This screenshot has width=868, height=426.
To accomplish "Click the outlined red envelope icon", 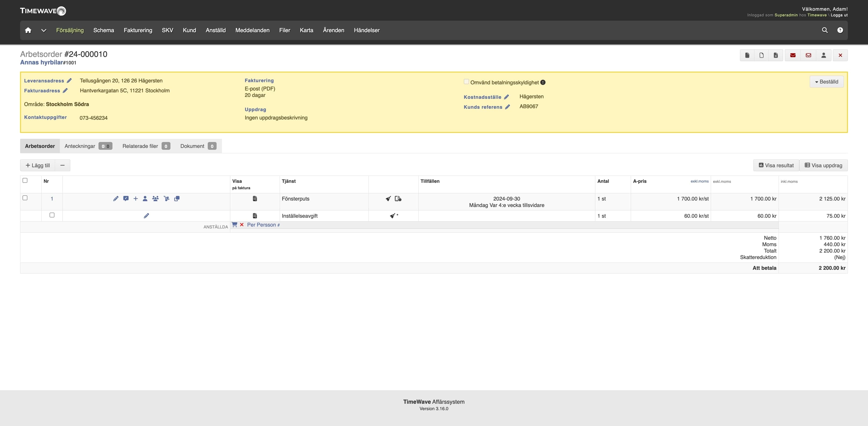I will pyautogui.click(x=808, y=55).
